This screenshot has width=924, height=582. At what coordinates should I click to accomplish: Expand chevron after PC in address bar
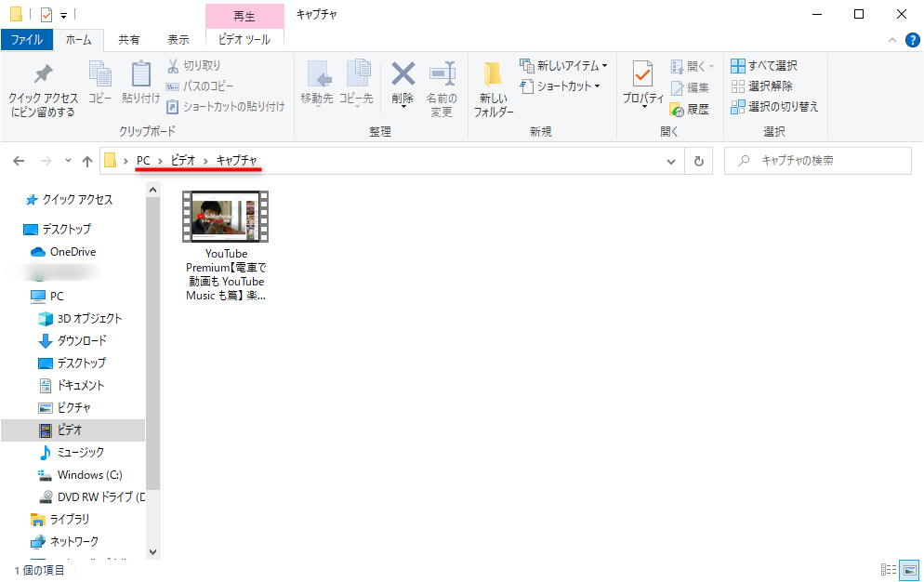point(160,161)
